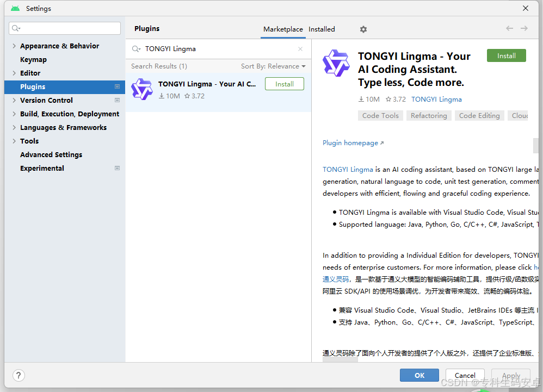Click the Refactoring tag
This screenshot has height=392, width=543.
[429, 116]
